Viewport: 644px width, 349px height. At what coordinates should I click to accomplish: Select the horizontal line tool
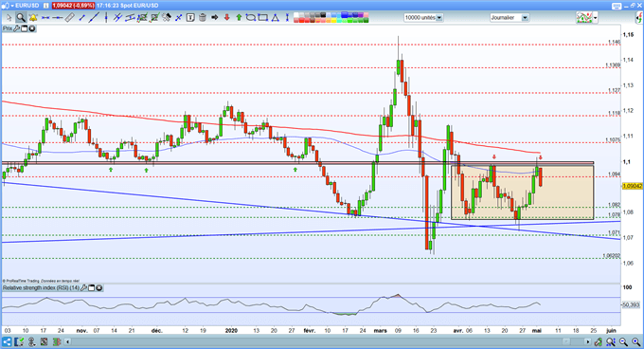[x=58, y=18]
